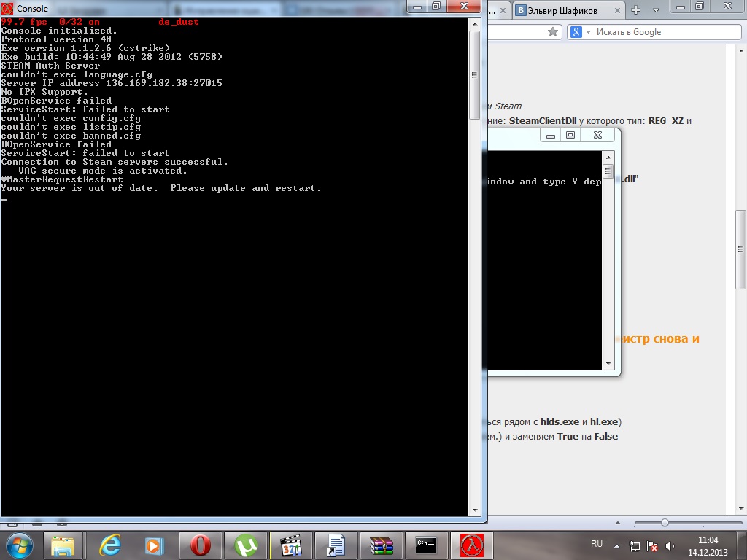Click the Console vertical scrollbar thumb
The height and width of the screenshot is (560, 747).
(474, 75)
